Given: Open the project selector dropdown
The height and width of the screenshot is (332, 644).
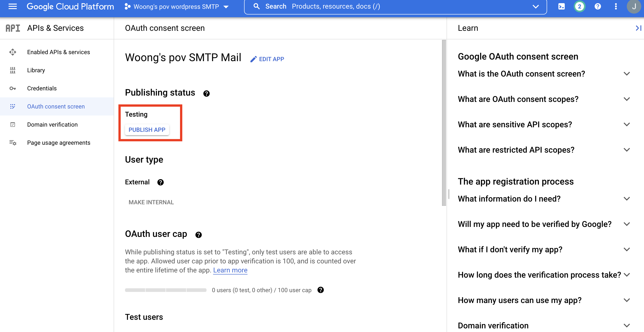Looking at the screenshot, I should pos(176,7).
